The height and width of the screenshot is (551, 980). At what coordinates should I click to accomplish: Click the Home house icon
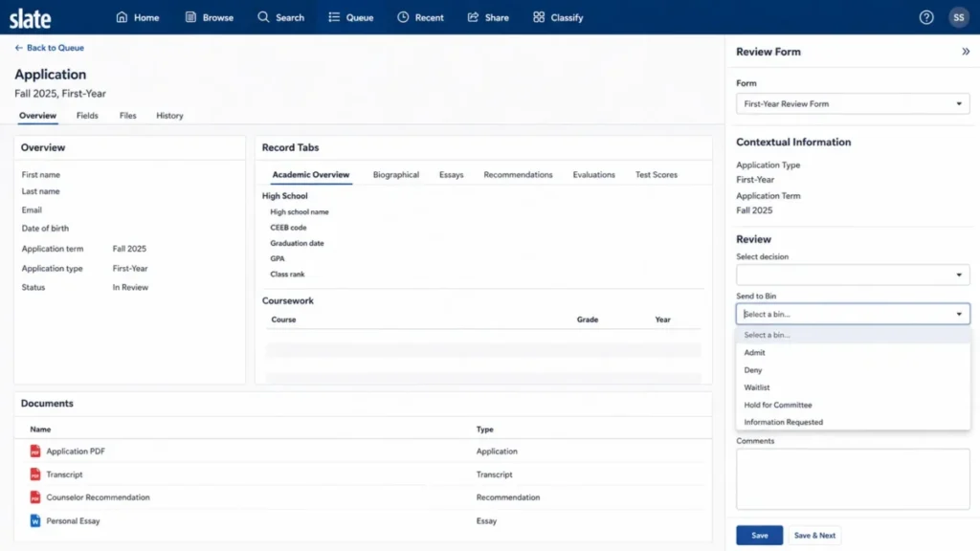[122, 17]
